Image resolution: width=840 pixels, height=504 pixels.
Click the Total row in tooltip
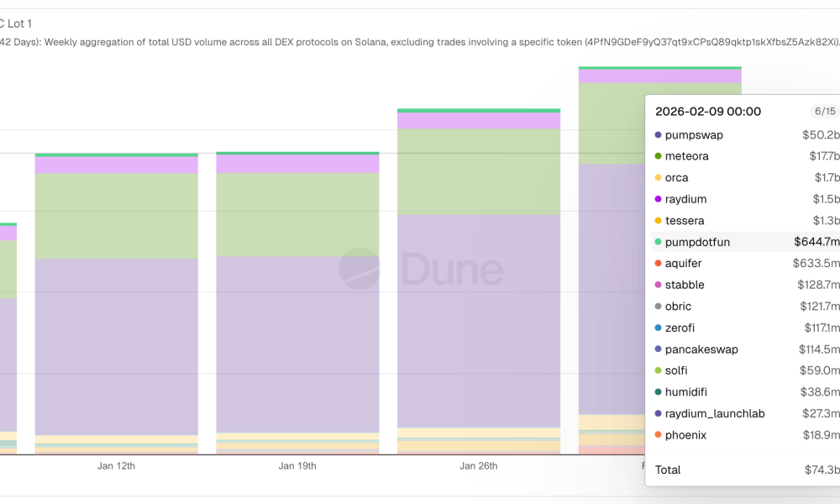pos(745,470)
